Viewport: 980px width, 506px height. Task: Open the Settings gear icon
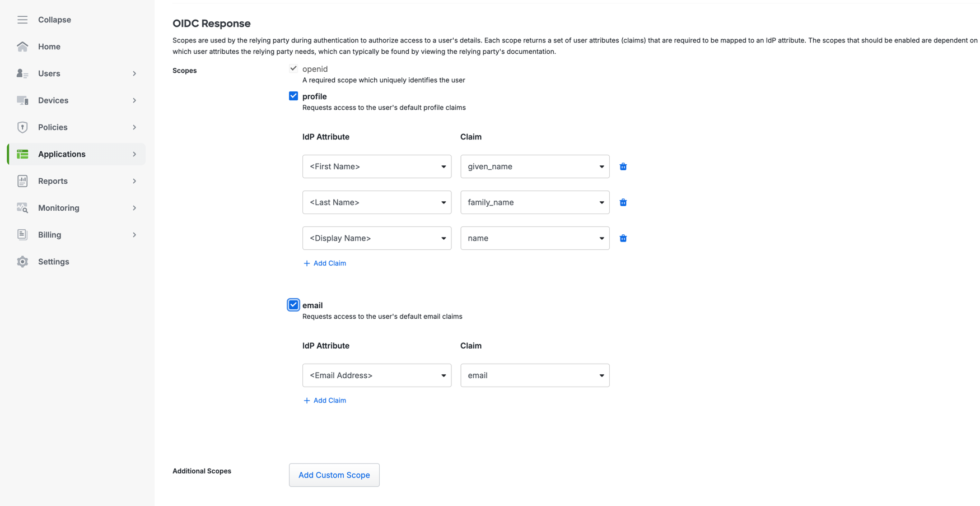click(22, 262)
